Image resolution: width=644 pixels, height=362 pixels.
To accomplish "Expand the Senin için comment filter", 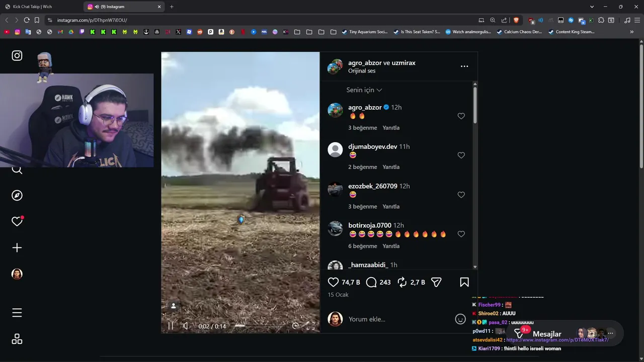I will (364, 90).
